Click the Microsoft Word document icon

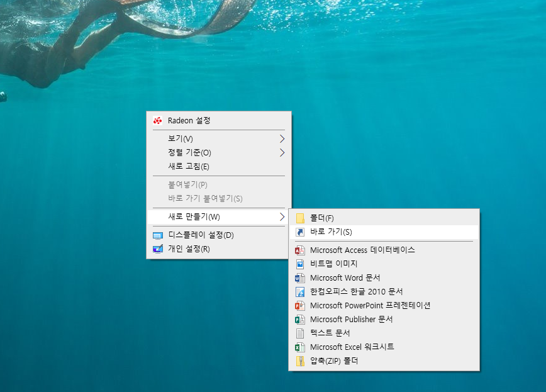tap(300, 277)
